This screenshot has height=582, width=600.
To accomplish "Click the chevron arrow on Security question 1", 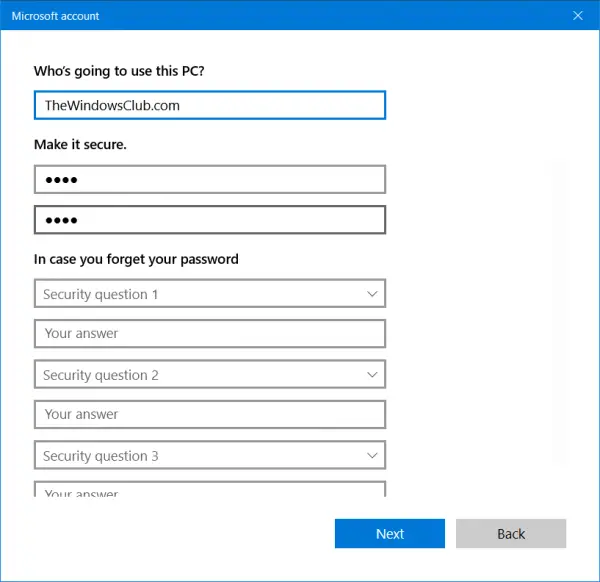I will [x=372, y=294].
